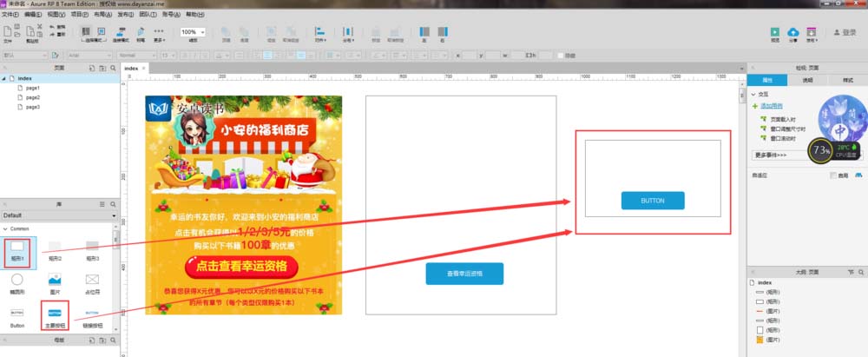The image size is (868, 357).
Task: Click the blue cloud Share icon
Action: (x=793, y=32)
